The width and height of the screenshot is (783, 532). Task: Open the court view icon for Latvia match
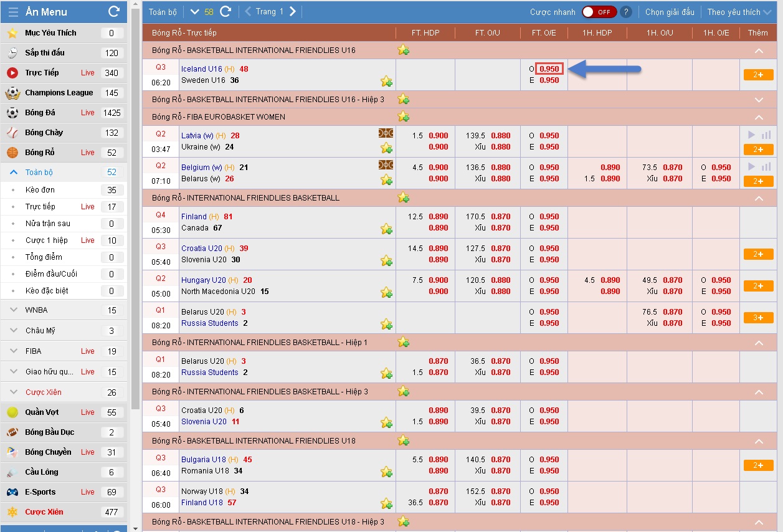click(386, 134)
